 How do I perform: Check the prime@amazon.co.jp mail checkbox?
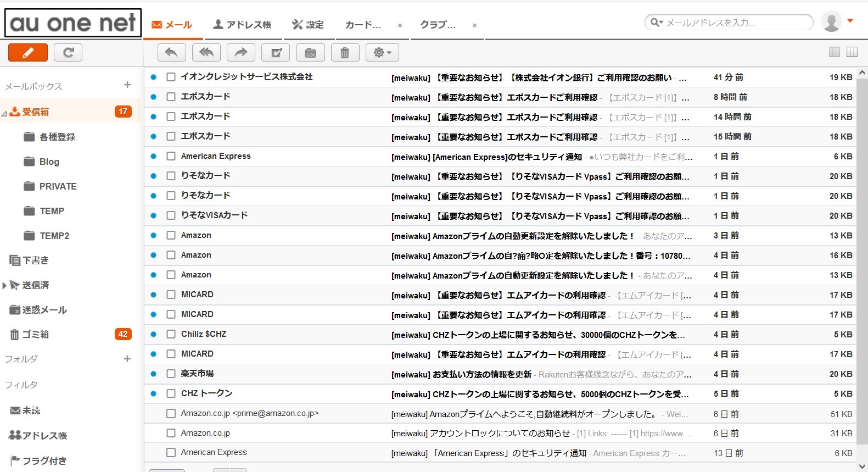[171, 413]
